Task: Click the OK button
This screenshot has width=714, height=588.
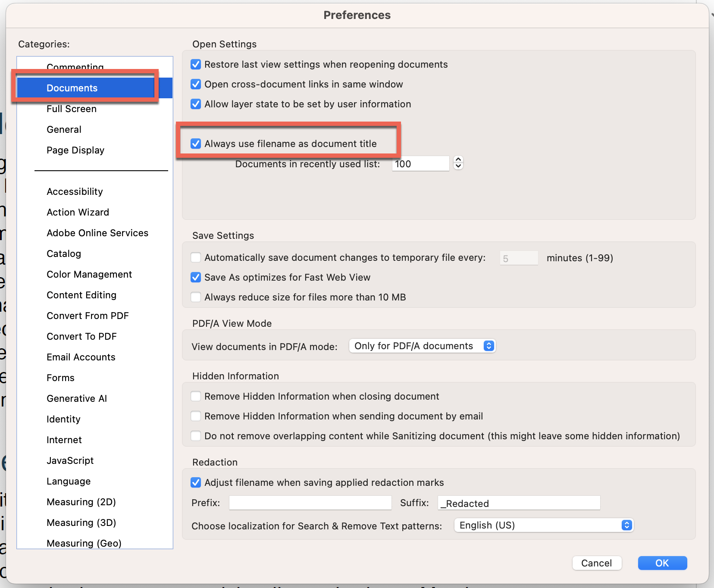Action: [662, 563]
